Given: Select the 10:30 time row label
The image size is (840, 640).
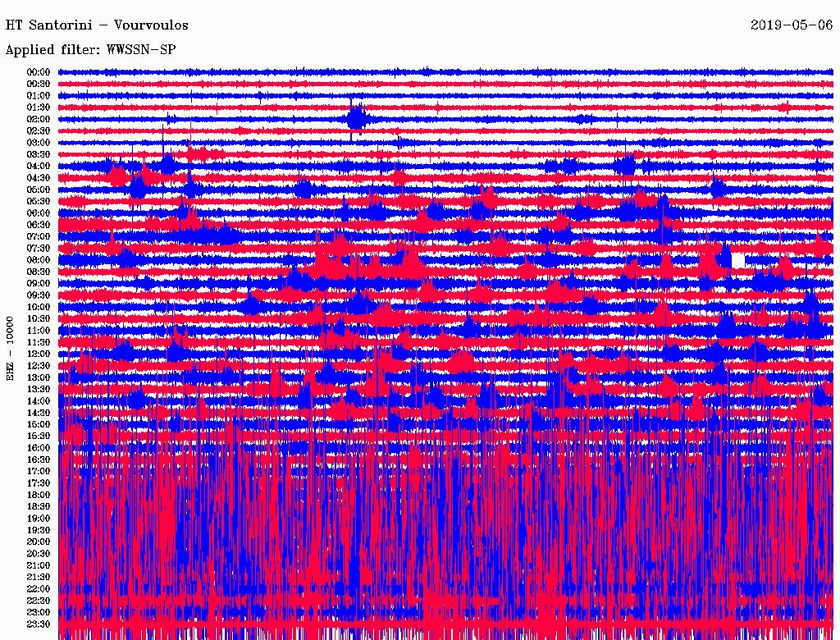Looking at the screenshot, I should click(39, 318).
